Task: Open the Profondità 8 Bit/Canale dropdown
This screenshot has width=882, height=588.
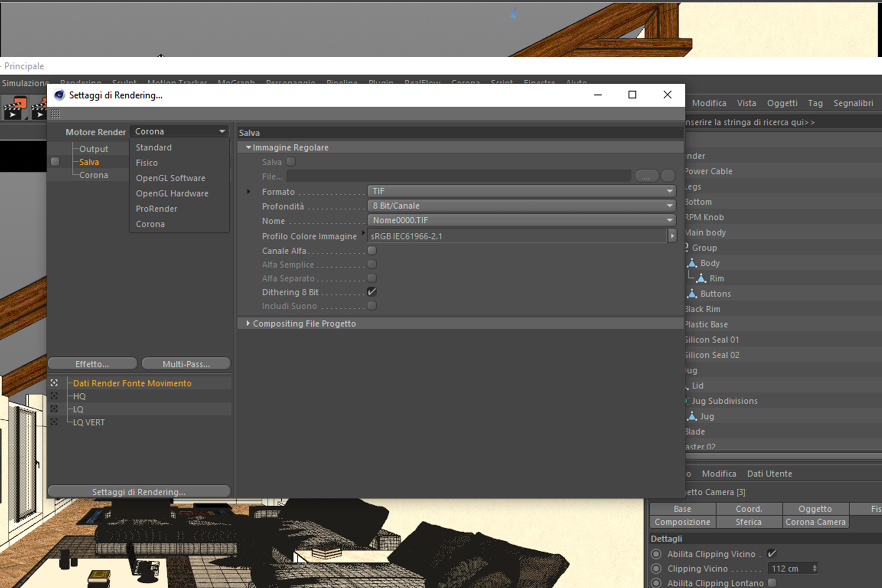Action: click(x=521, y=206)
